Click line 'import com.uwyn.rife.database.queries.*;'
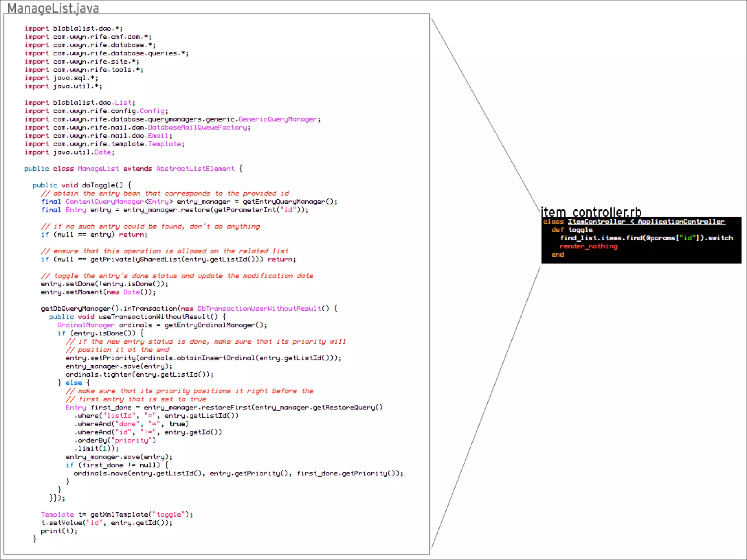 coord(107,53)
